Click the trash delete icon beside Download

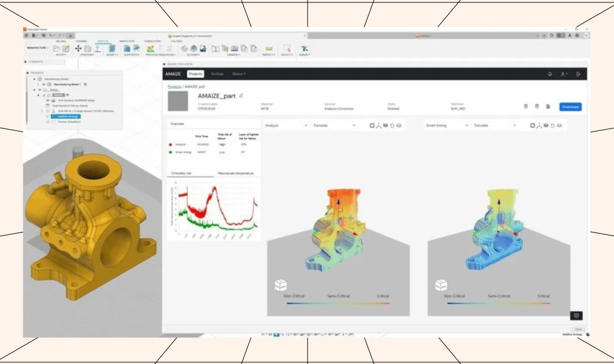[x=525, y=106]
